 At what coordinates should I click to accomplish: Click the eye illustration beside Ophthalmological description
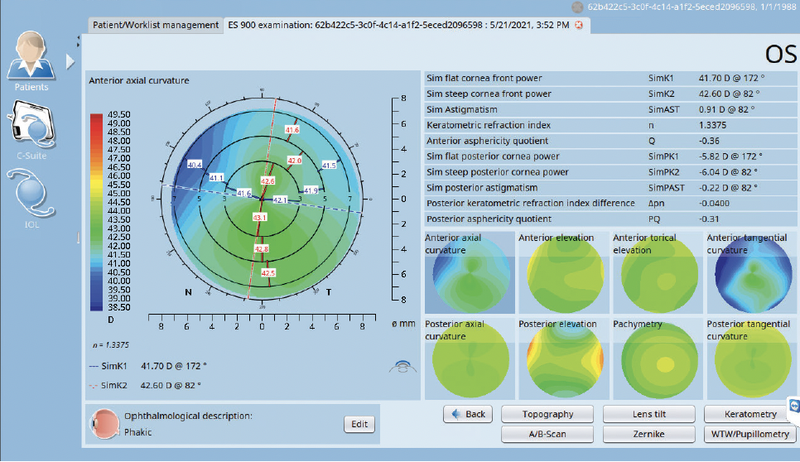pos(105,424)
